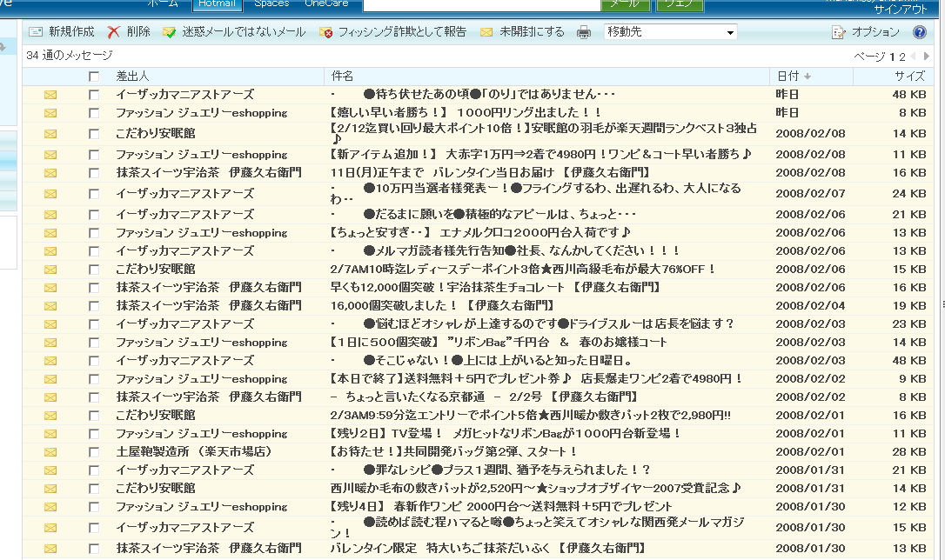
Task: Click envelope icon for エナメルクロコ2000円台 message
Action: (x=50, y=233)
